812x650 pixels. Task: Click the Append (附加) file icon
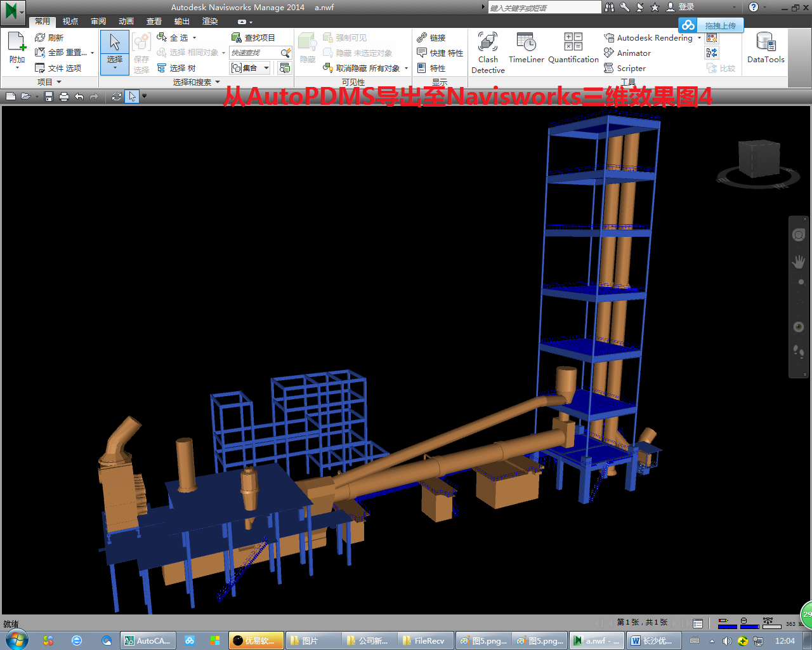(x=16, y=42)
